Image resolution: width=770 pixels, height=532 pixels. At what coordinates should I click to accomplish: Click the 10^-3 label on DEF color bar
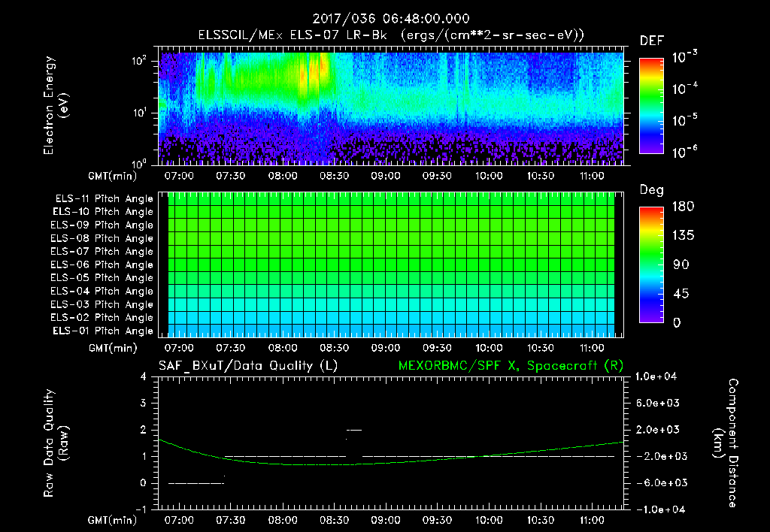pos(684,57)
